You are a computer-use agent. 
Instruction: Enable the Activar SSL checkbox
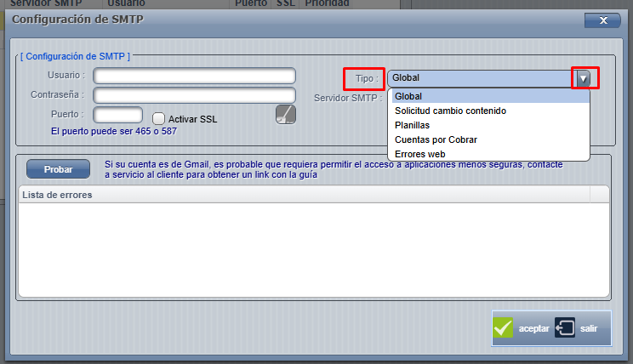158,119
